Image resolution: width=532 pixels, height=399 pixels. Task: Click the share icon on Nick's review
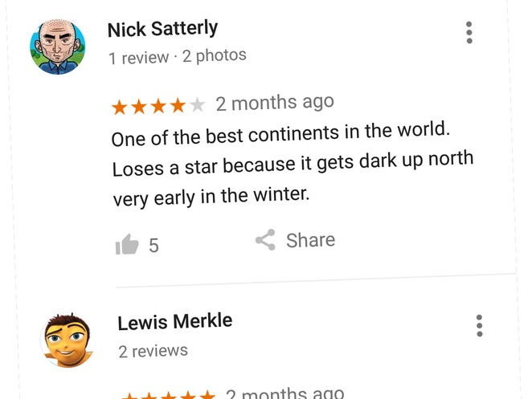pos(265,240)
